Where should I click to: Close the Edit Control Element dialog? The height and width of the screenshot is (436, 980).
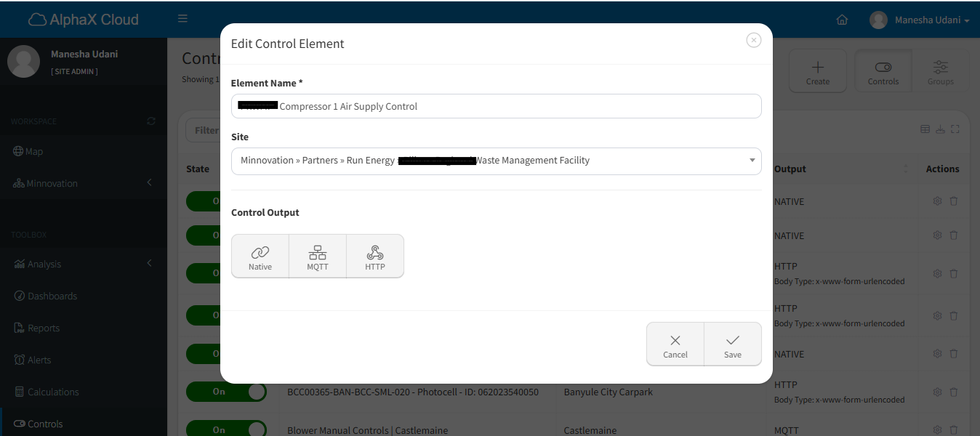(x=753, y=41)
